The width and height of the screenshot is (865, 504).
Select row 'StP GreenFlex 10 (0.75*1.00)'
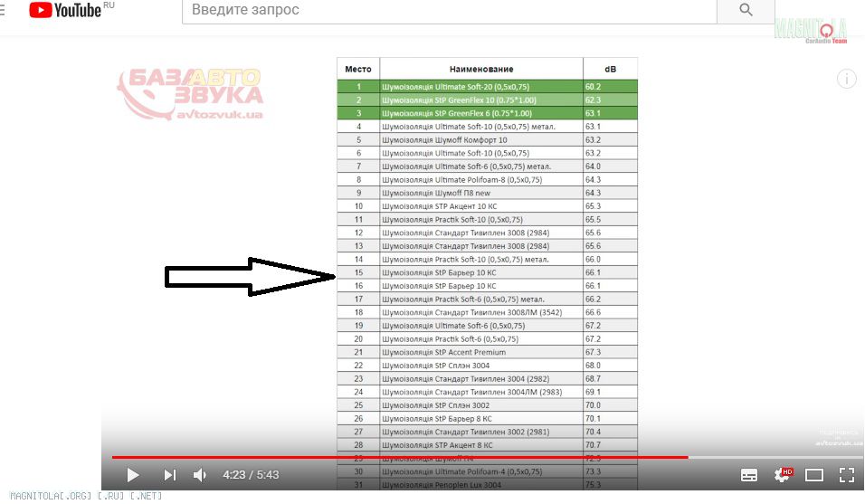(488, 100)
